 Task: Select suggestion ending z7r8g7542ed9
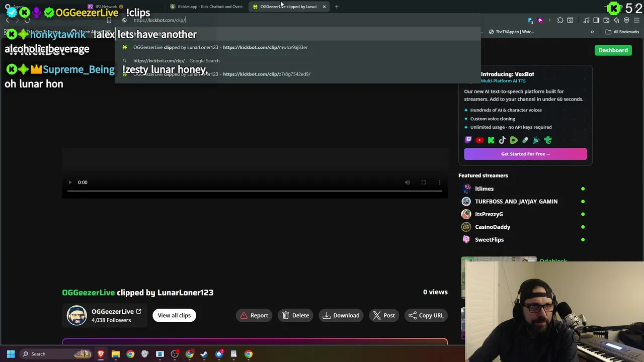click(x=297, y=74)
